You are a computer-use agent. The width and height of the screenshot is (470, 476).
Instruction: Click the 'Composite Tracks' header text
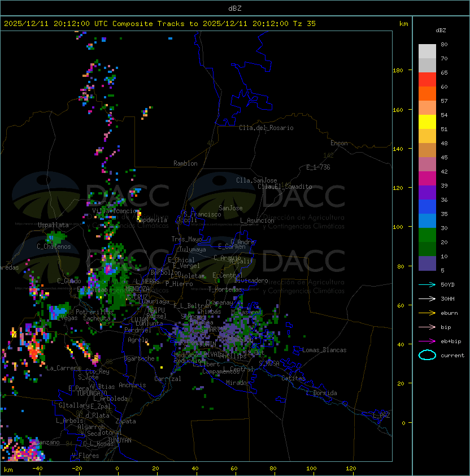tap(149, 24)
